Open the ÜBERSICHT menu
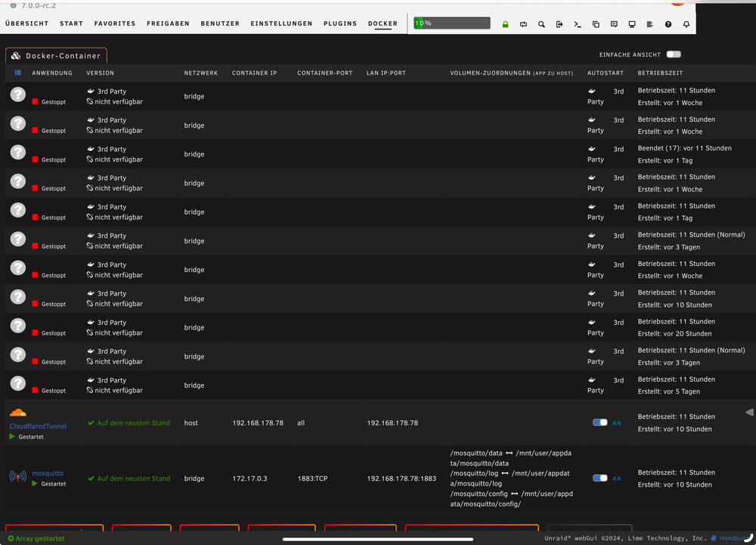This screenshot has width=756, height=545. pos(27,23)
